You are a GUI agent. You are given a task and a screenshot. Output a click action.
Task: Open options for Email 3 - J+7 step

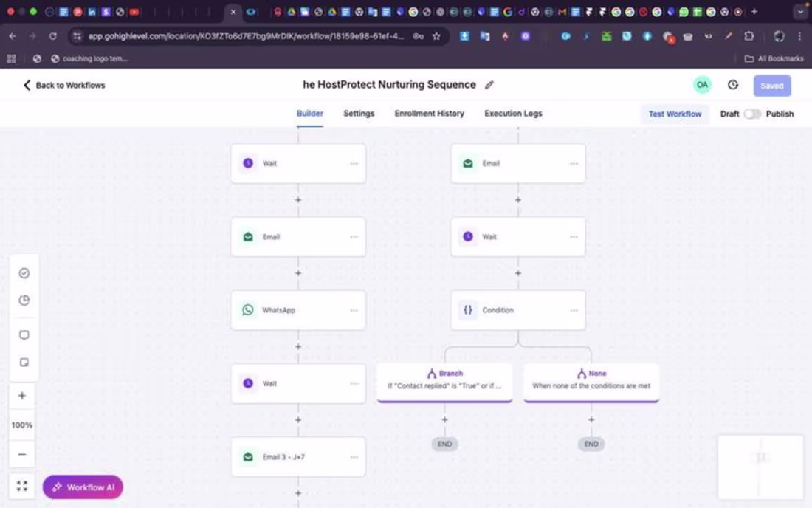(x=354, y=457)
